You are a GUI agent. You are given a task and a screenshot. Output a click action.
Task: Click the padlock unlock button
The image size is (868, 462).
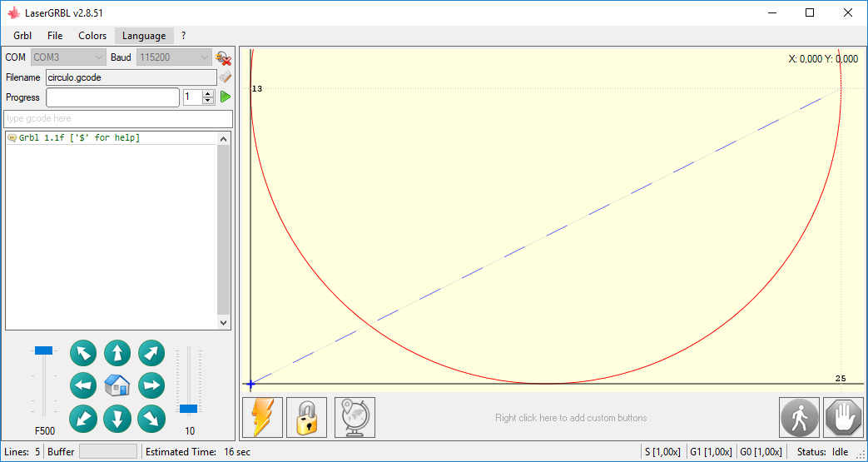coord(307,418)
